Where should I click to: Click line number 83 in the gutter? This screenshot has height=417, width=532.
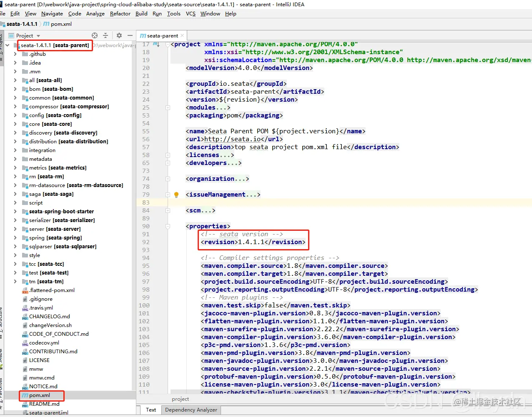tap(146, 202)
